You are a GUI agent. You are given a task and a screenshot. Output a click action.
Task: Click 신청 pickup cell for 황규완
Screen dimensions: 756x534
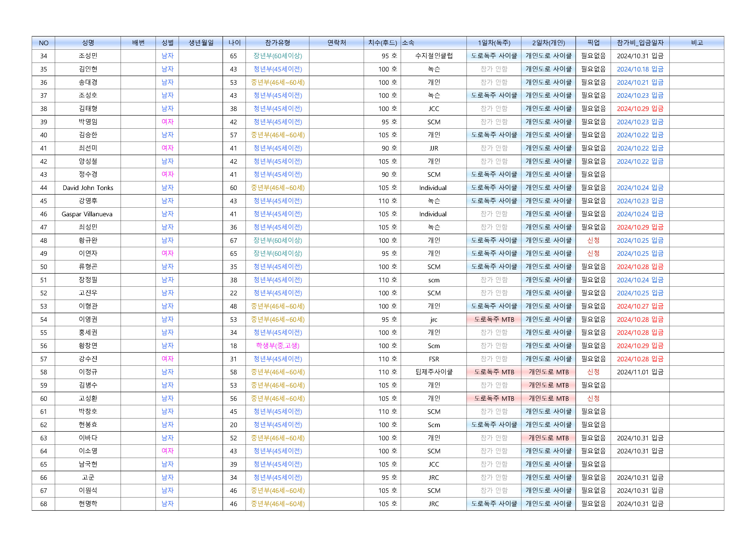(593, 240)
